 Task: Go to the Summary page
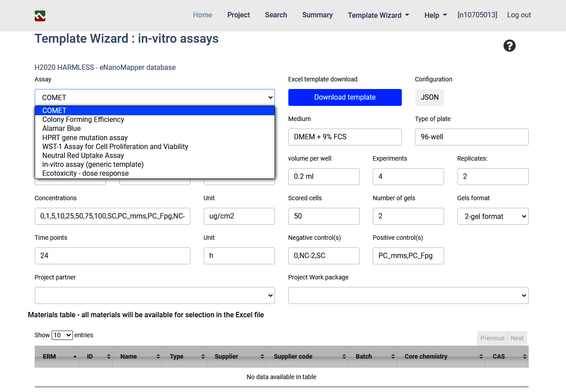(317, 15)
